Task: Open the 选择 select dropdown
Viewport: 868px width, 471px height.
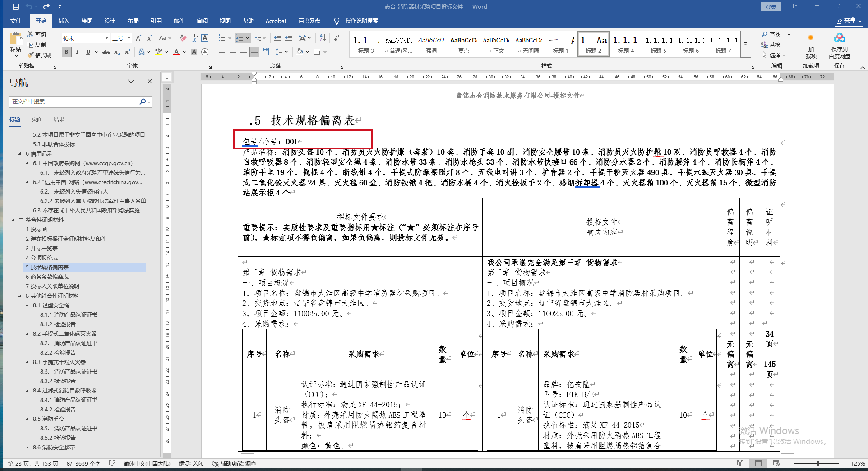Action: click(774, 55)
